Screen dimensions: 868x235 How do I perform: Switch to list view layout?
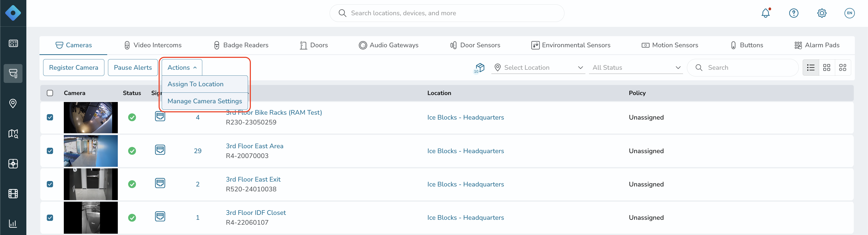pyautogui.click(x=811, y=68)
